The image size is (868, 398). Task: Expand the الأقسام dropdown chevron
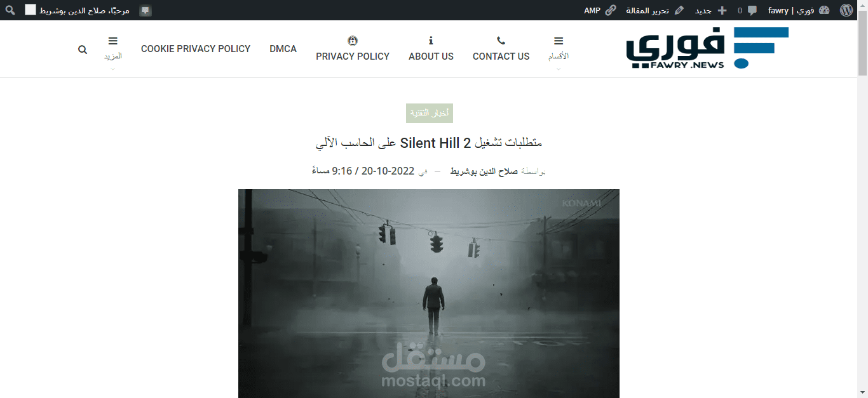[559, 69]
